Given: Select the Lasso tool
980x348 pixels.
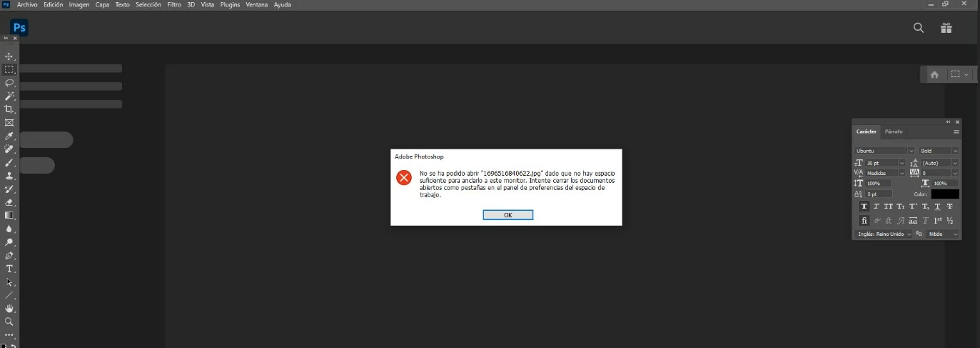Looking at the screenshot, I should (9, 83).
